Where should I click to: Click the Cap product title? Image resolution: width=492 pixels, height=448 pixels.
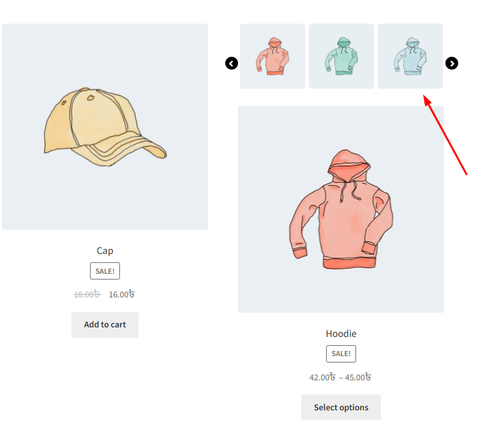105,251
